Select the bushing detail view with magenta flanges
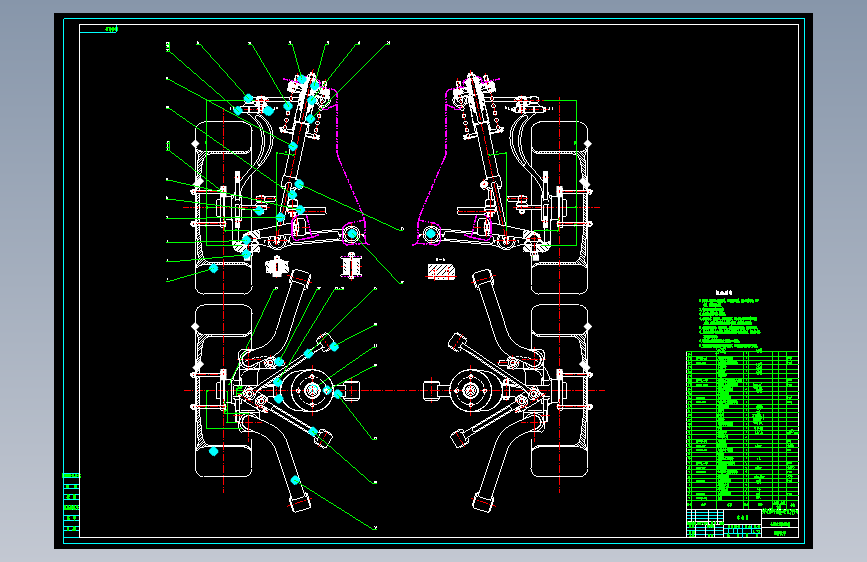The image size is (867, 562). 351,266
